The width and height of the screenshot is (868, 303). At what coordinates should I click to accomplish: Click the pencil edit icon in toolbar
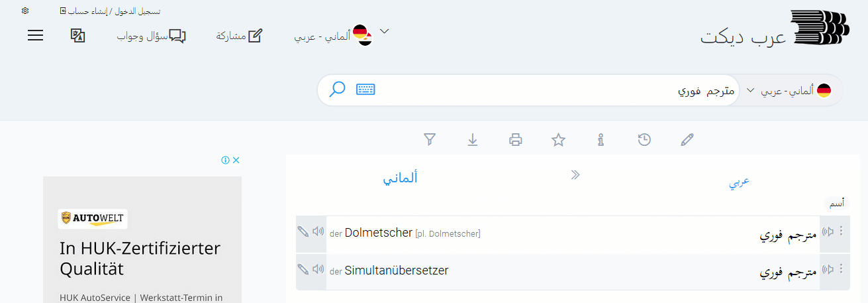coord(687,139)
